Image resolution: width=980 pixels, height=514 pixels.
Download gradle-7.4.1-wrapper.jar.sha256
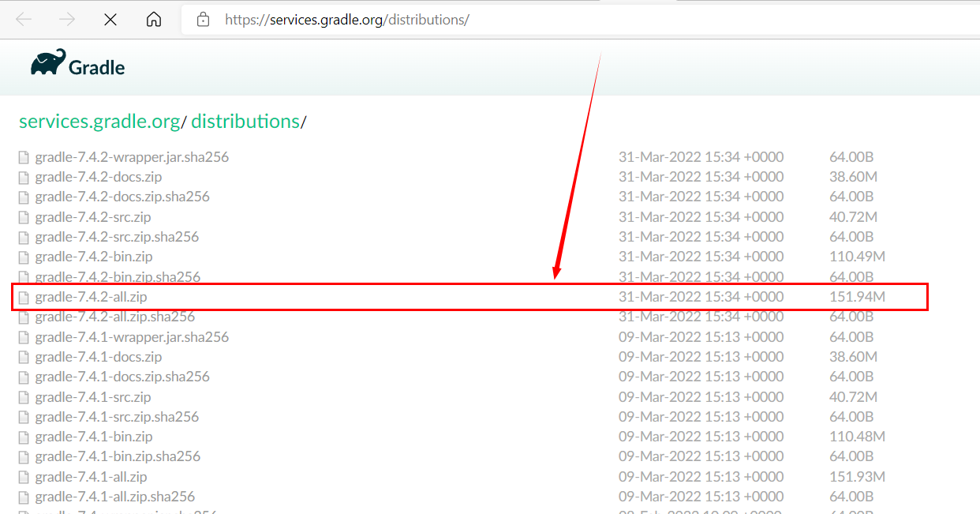[x=132, y=336]
